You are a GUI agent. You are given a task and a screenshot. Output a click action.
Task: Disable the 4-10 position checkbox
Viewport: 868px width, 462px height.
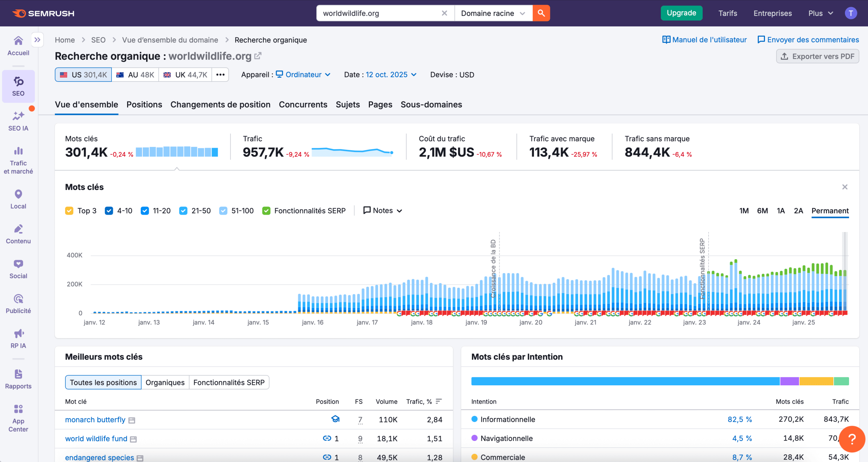(x=109, y=210)
